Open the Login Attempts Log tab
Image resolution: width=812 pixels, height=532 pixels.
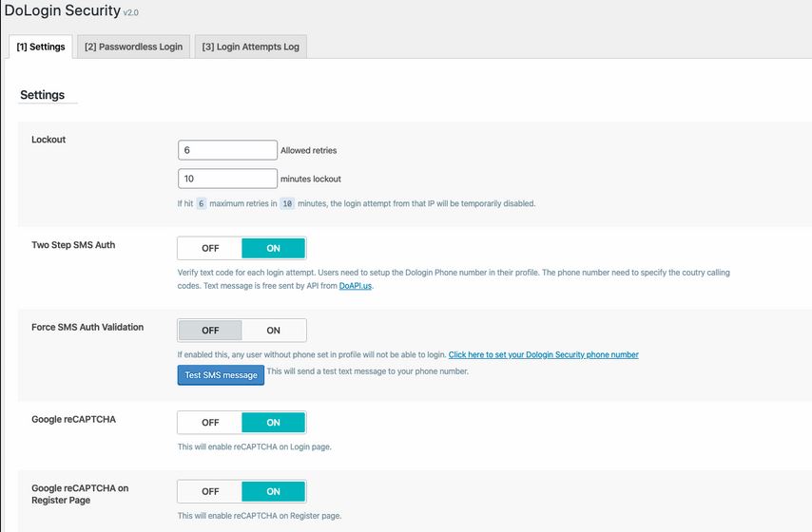pos(251,47)
